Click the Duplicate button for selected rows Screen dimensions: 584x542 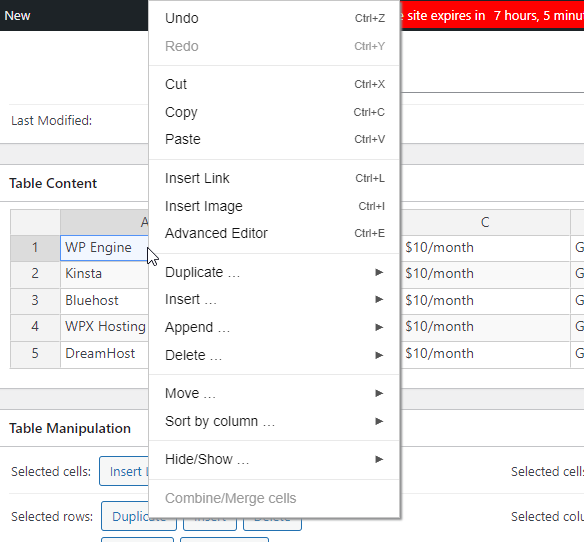[x=139, y=517]
